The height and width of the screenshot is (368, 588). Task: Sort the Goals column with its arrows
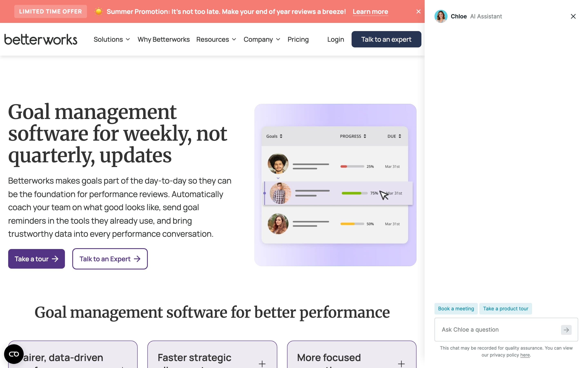coord(281,136)
